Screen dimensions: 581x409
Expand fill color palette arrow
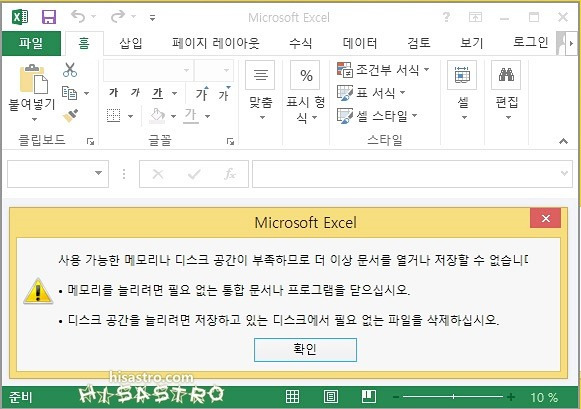click(x=173, y=116)
